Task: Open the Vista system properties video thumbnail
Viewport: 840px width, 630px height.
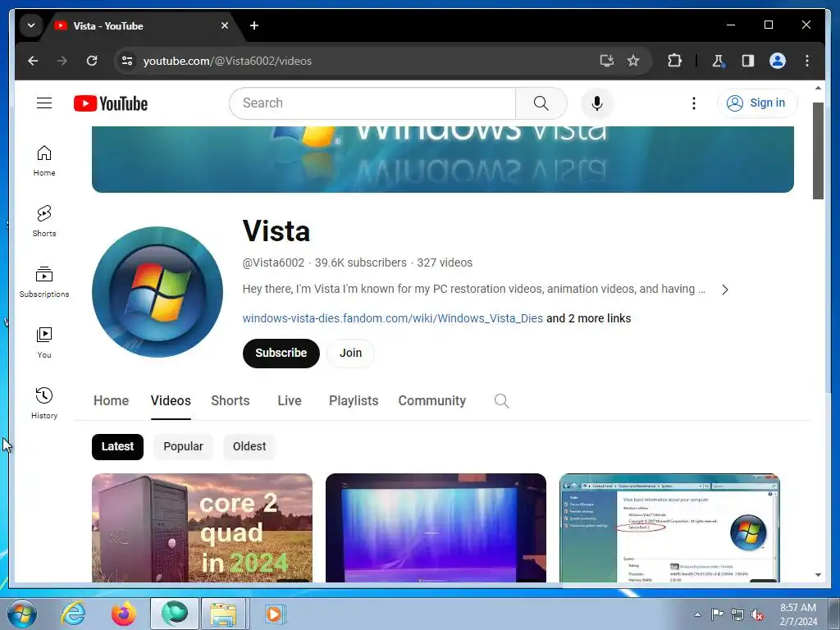Action: (669, 527)
